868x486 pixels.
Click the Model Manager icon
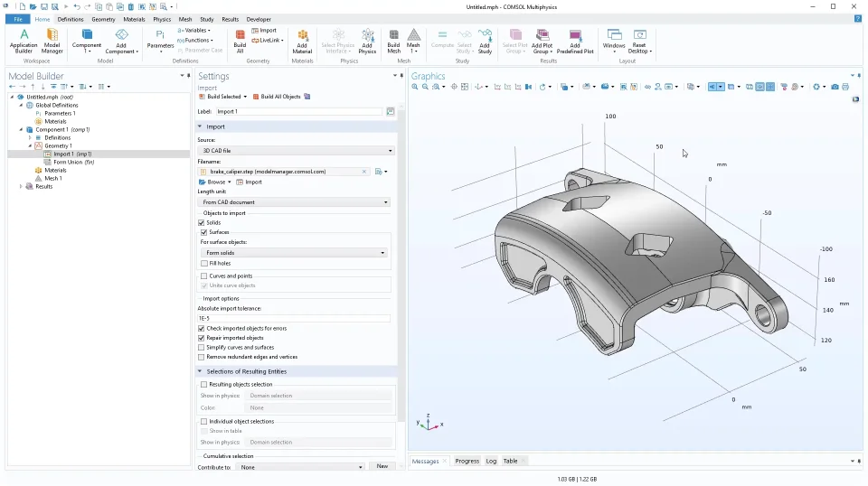pos(52,36)
